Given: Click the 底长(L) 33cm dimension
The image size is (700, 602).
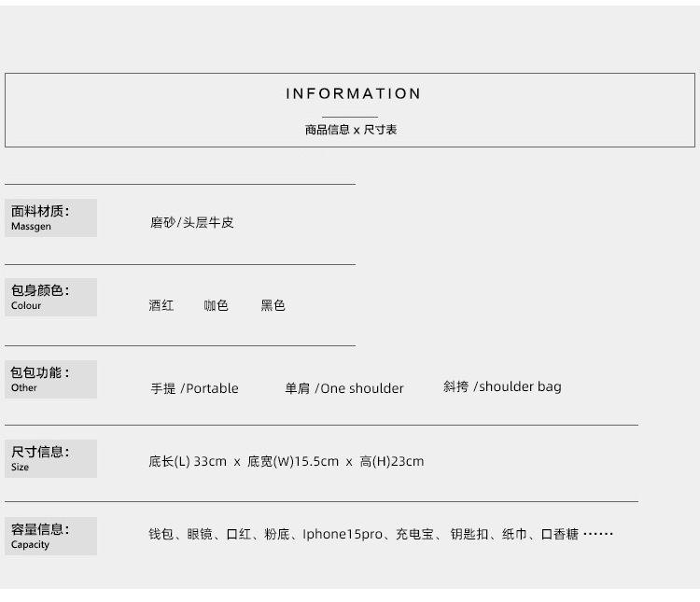Looking at the screenshot, I should pos(188,461).
